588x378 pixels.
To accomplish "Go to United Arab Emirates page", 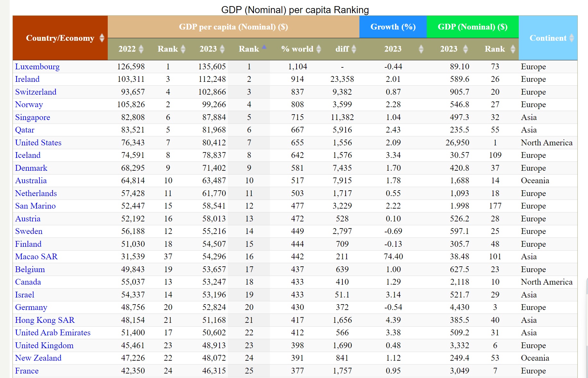I will point(53,333).
